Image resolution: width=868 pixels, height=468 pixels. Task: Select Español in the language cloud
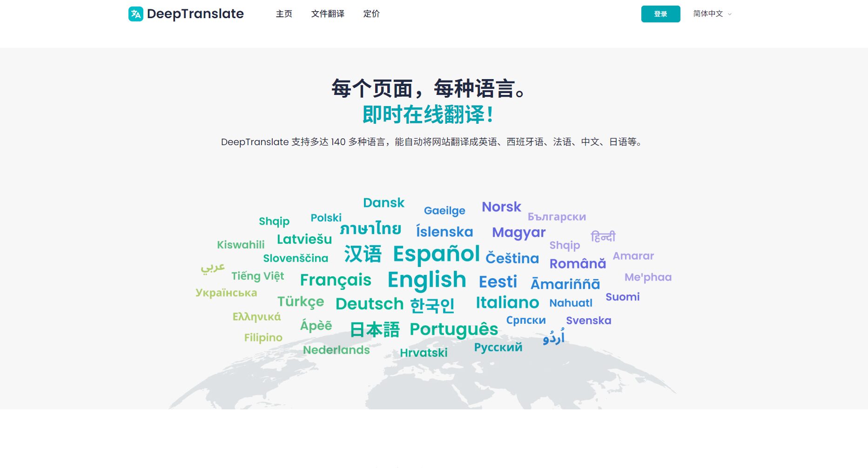[x=437, y=254]
